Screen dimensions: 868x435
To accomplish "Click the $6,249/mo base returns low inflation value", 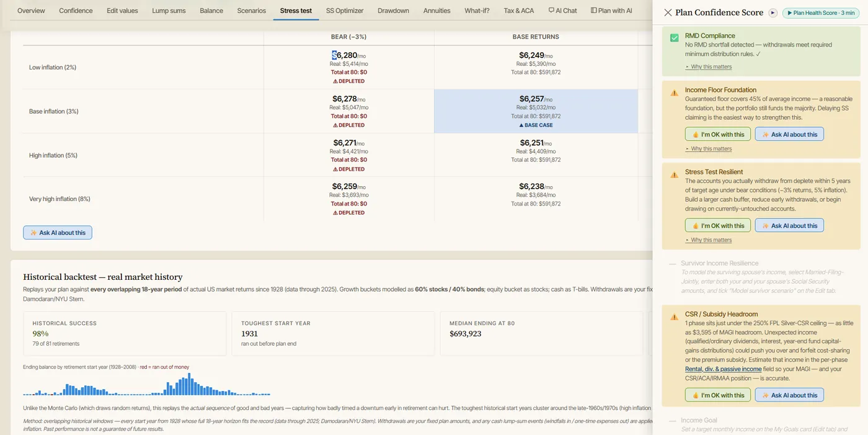I will tap(536, 55).
